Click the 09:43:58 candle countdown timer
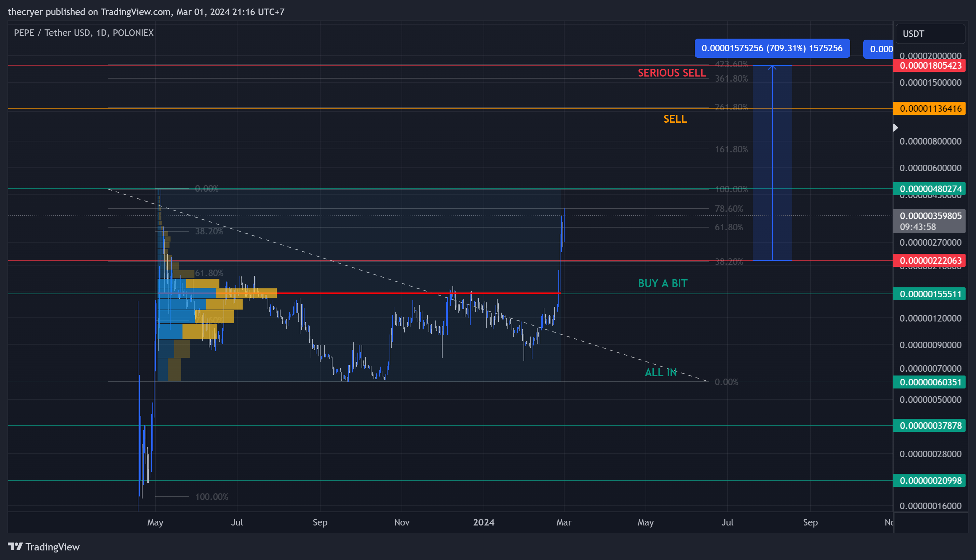This screenshot has width=976, height=560. [x=918, y=227]
